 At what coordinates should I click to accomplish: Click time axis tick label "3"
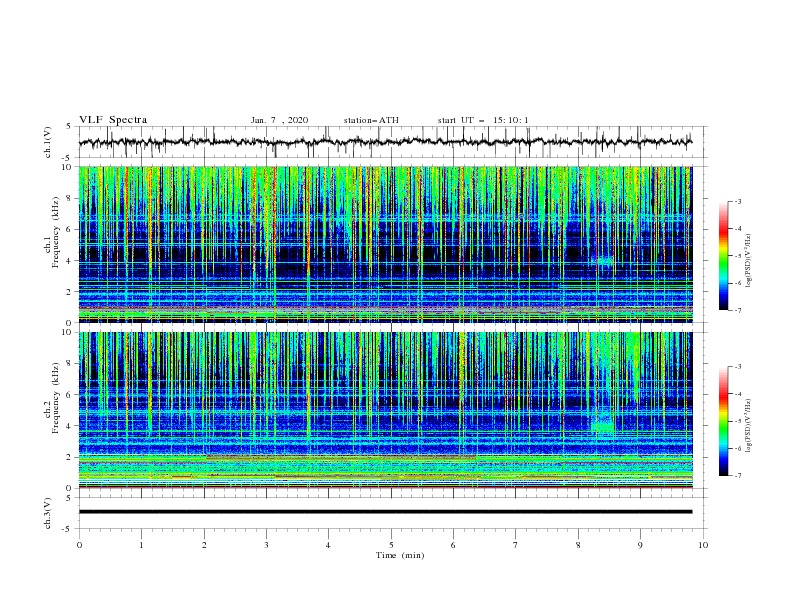[267, 545]
